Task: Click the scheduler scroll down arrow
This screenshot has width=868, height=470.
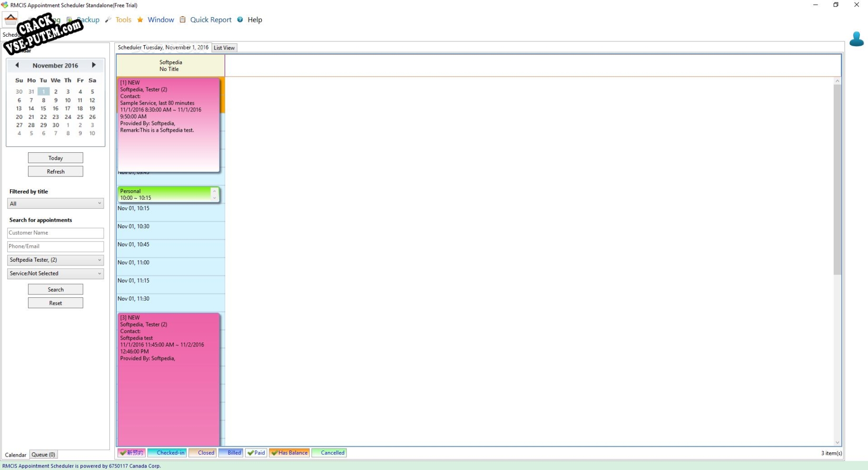Action: point(837,442)
